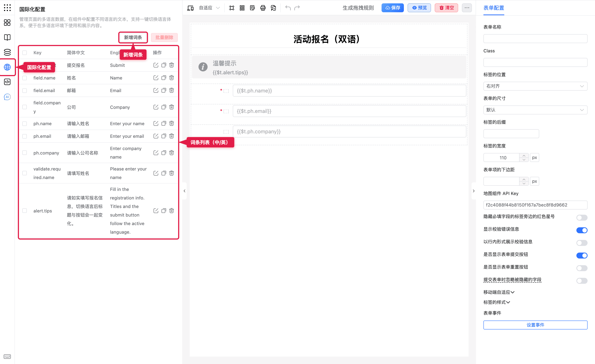Screen dimensions: 595x364
Task: Click the 设置事件 button
Action: coord(535,325)
